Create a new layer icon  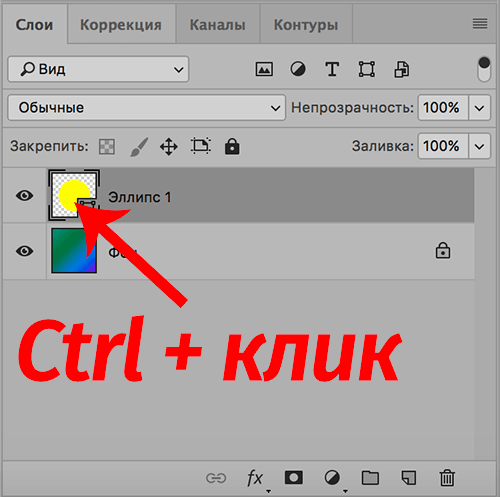(409, 478)
